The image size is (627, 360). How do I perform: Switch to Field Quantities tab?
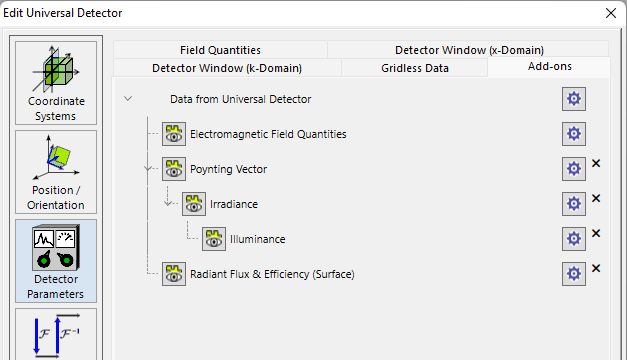(x=220, y=50)
